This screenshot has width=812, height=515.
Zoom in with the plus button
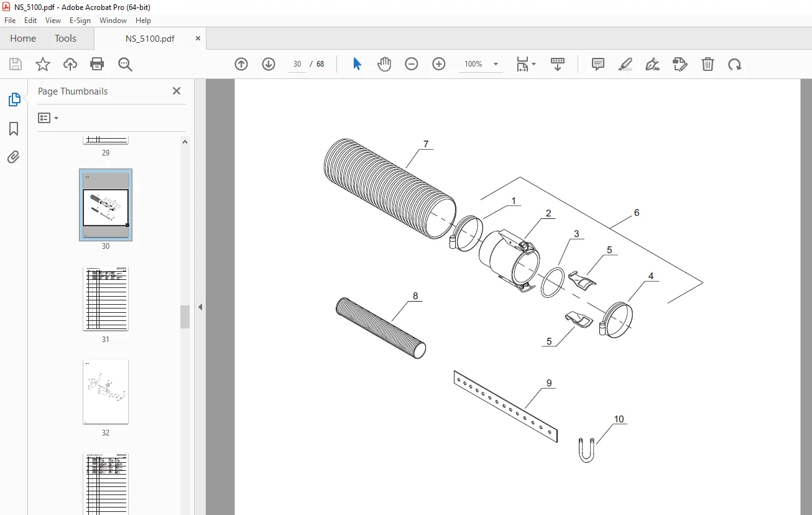(439, 64)
